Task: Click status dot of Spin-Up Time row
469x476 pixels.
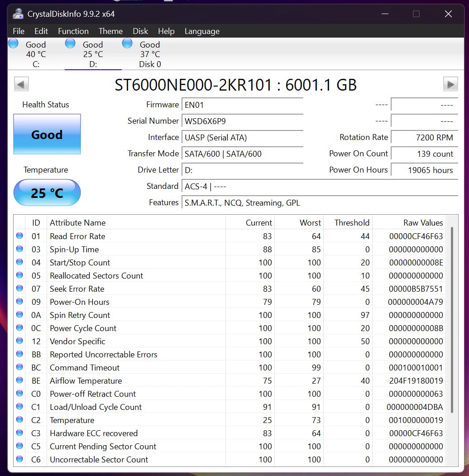Action: point(20,249)
